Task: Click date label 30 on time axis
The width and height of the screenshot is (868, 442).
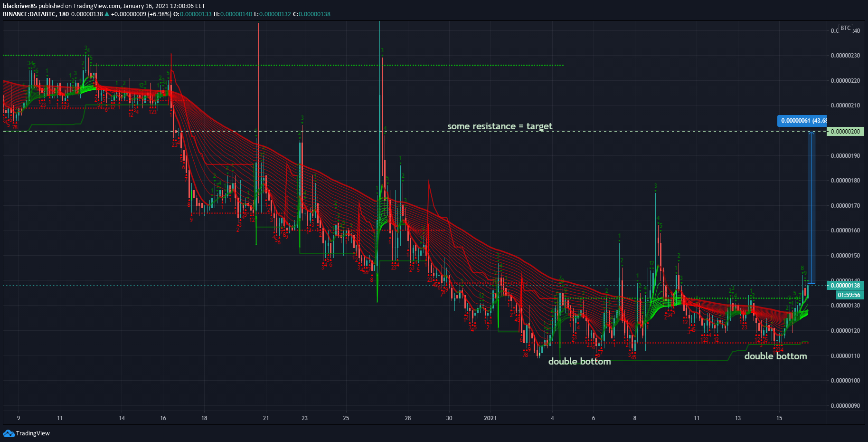Action: [x=449, y=418]
